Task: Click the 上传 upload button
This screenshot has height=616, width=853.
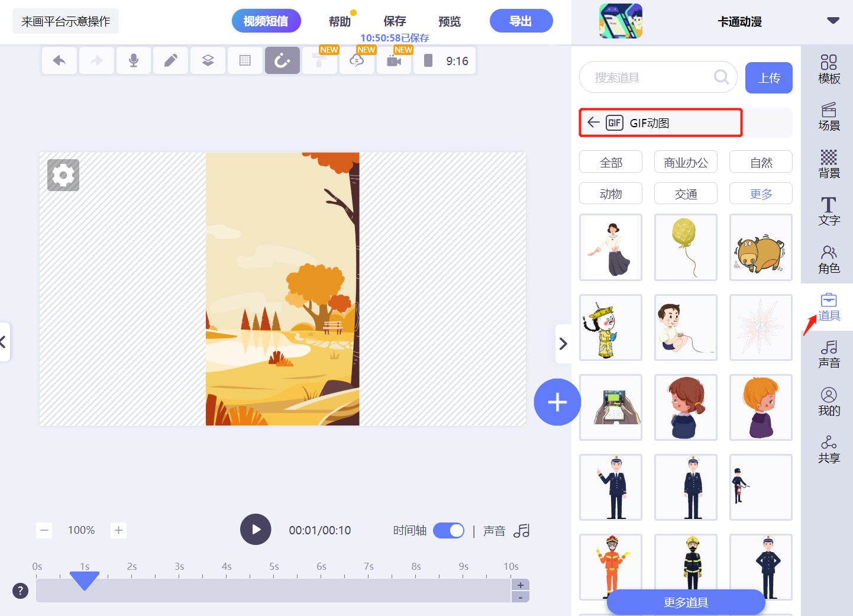Action: 769,78
